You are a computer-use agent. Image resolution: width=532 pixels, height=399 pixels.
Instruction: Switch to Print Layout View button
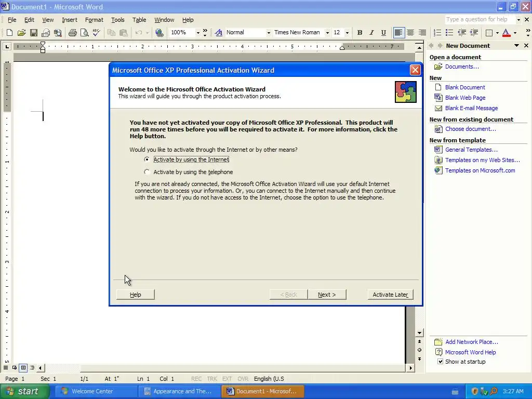[x=23, y=368]
